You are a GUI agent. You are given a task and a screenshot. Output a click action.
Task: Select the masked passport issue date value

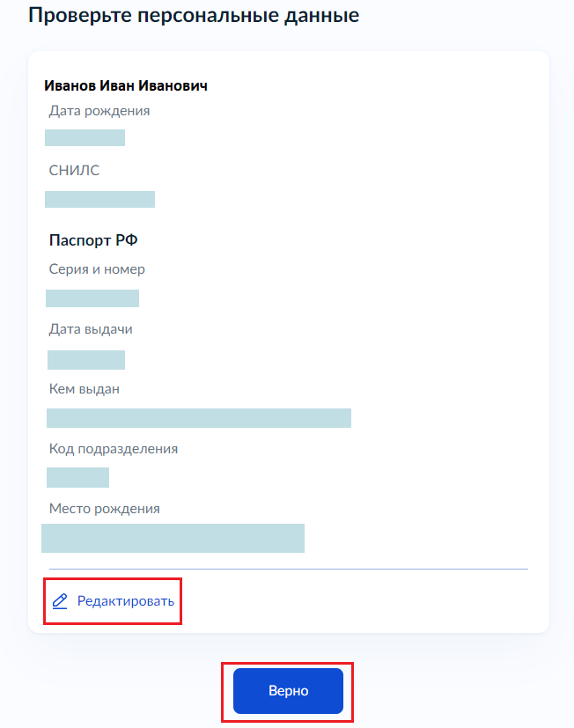coord(86,359)
